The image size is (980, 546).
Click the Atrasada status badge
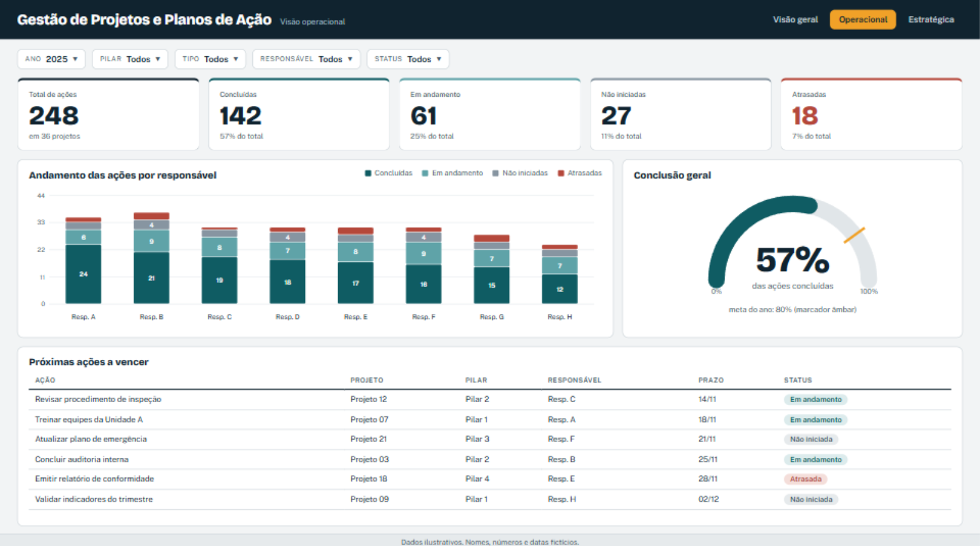tap(805, 479)
